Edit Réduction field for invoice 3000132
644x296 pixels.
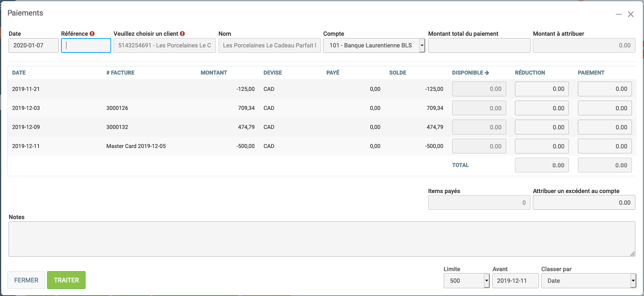pyautogui.click(x=542, y=127)
